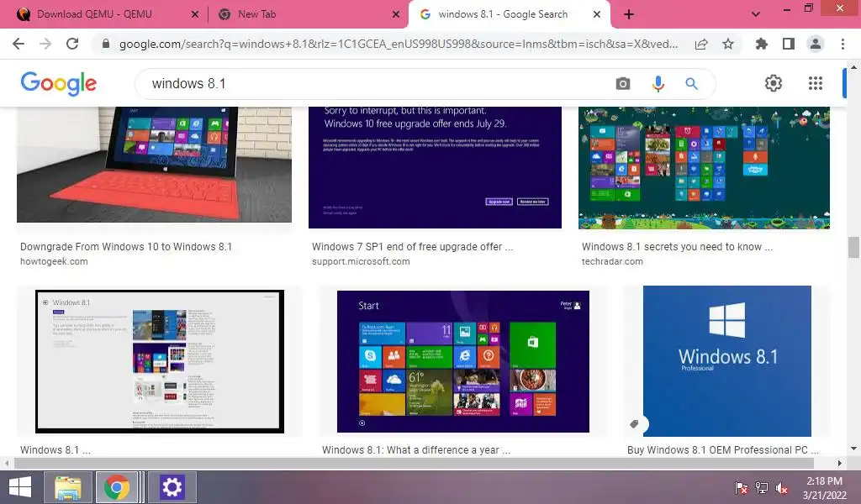Click the search by image camera icon
This screenshot has width=861, height=504.
pos(623,83)
